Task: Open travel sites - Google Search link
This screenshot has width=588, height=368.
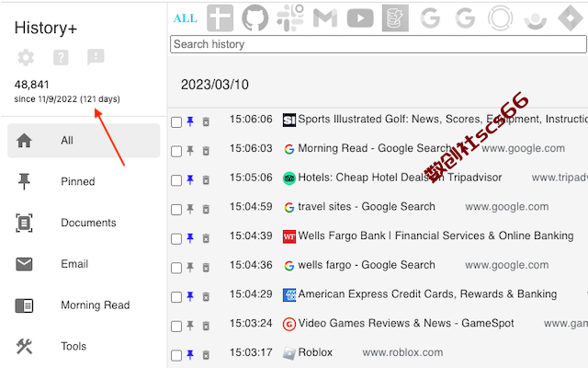Action: [367, 207]
